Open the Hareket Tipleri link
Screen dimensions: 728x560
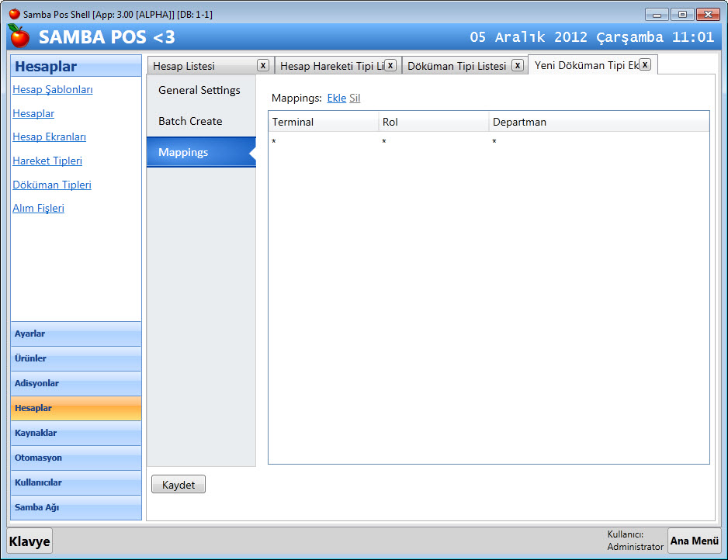(47, 161)
